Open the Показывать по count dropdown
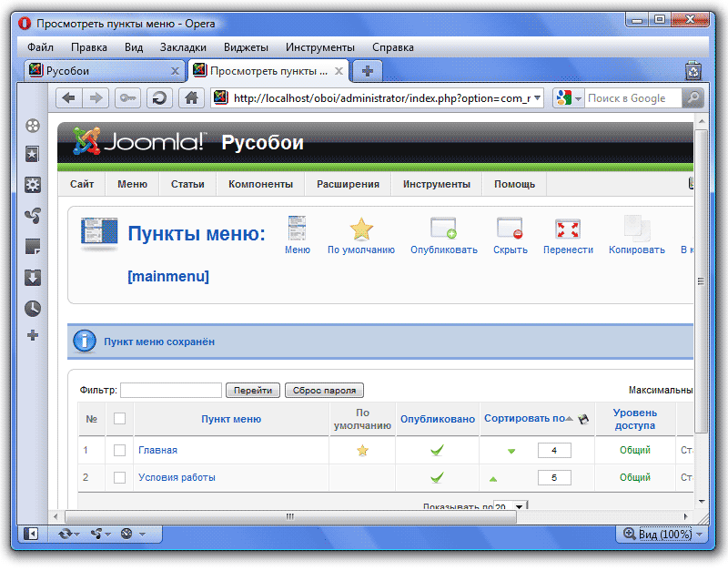Image resolution: width=728 pixels, height=571 pixels. [520, 507]
